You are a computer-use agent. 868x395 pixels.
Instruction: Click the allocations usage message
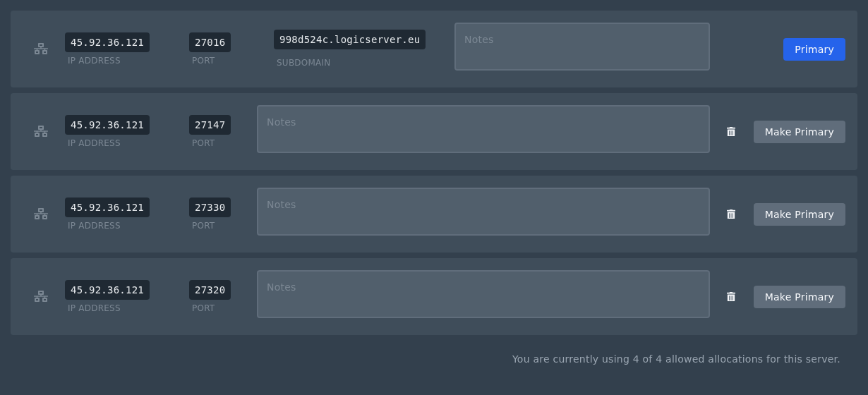coord(676,359)
